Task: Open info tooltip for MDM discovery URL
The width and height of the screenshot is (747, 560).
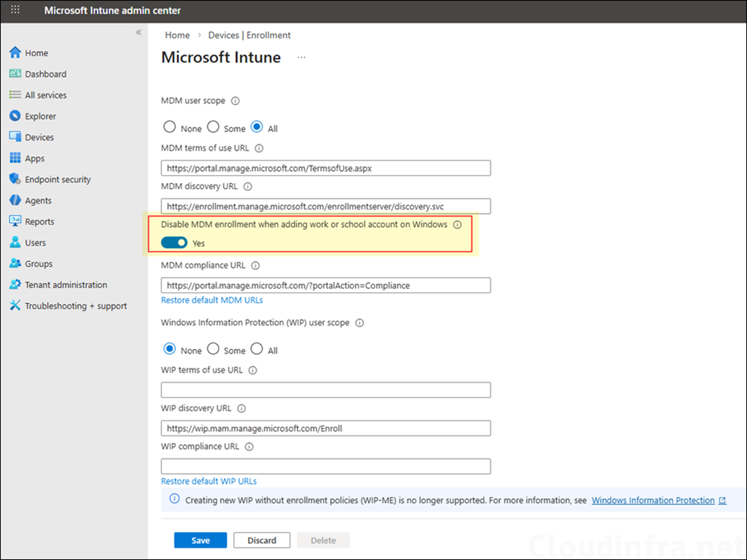Action: pos(248,187)
